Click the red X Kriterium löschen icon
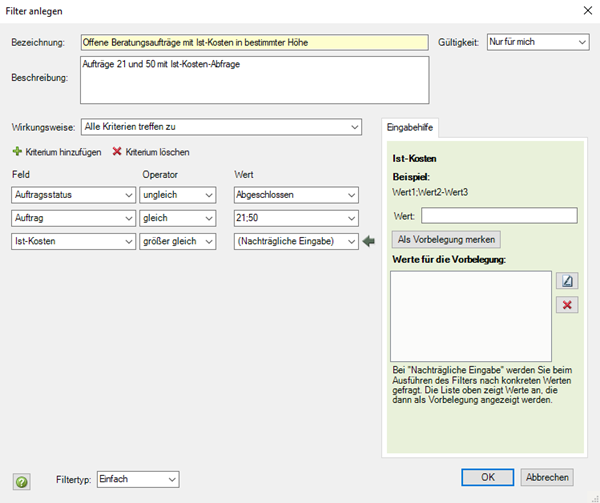 coord(117,151)
